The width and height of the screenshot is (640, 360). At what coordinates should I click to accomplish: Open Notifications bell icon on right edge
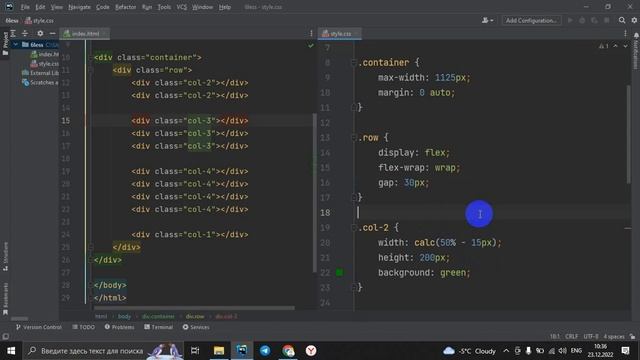636,36
